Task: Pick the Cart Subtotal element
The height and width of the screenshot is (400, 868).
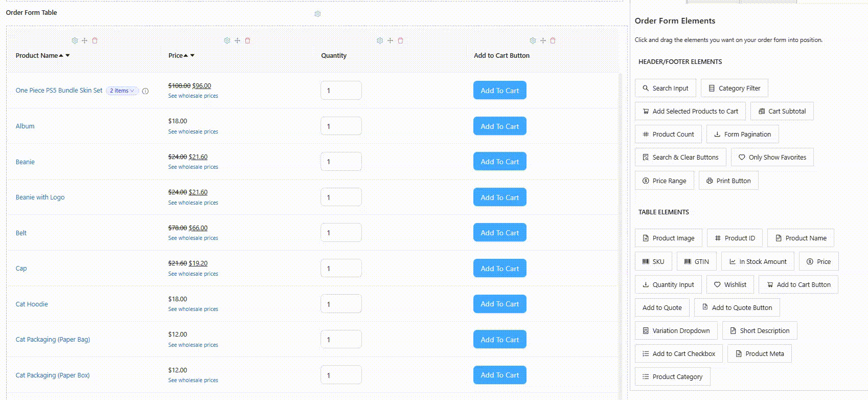Action: [x=782, y=111]
